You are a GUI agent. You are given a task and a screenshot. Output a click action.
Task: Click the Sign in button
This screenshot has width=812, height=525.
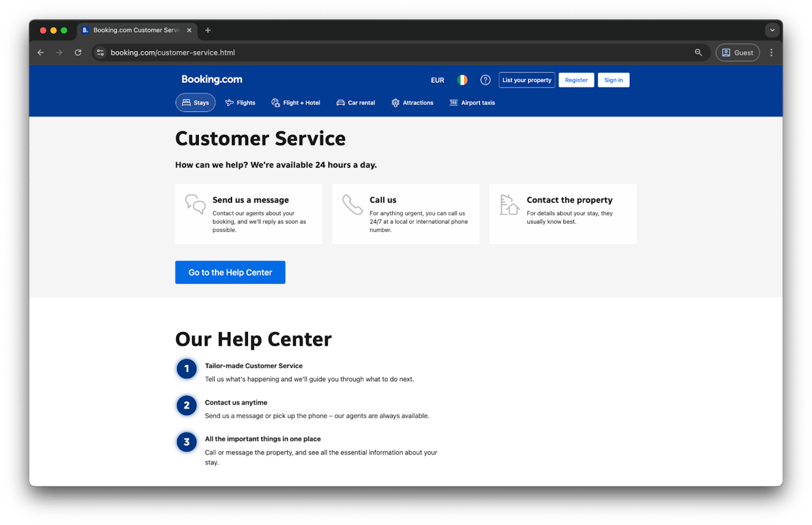(x=614, y=80)
